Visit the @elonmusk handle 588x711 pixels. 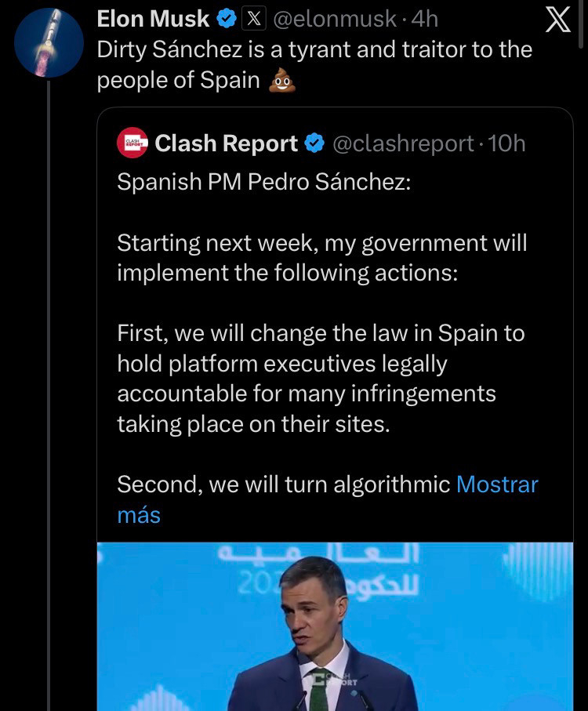coord(335,19)
